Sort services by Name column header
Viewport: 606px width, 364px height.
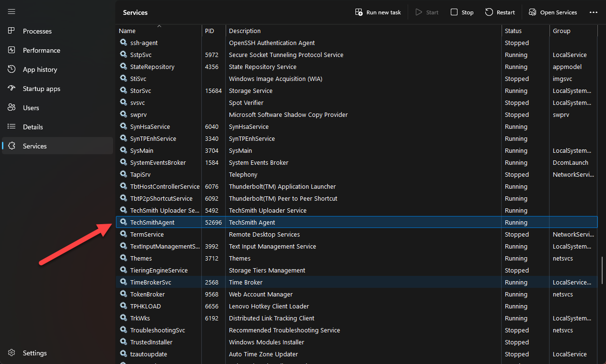(127, 31)
